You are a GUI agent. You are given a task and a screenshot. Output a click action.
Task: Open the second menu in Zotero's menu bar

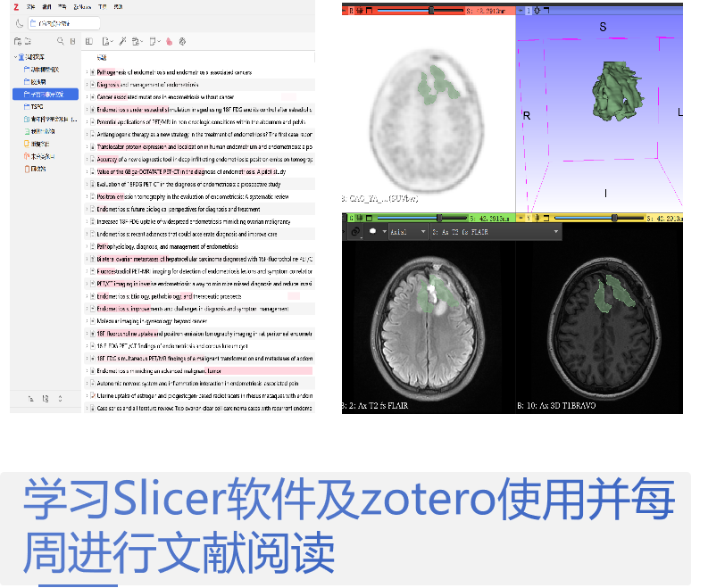(46, 7)
